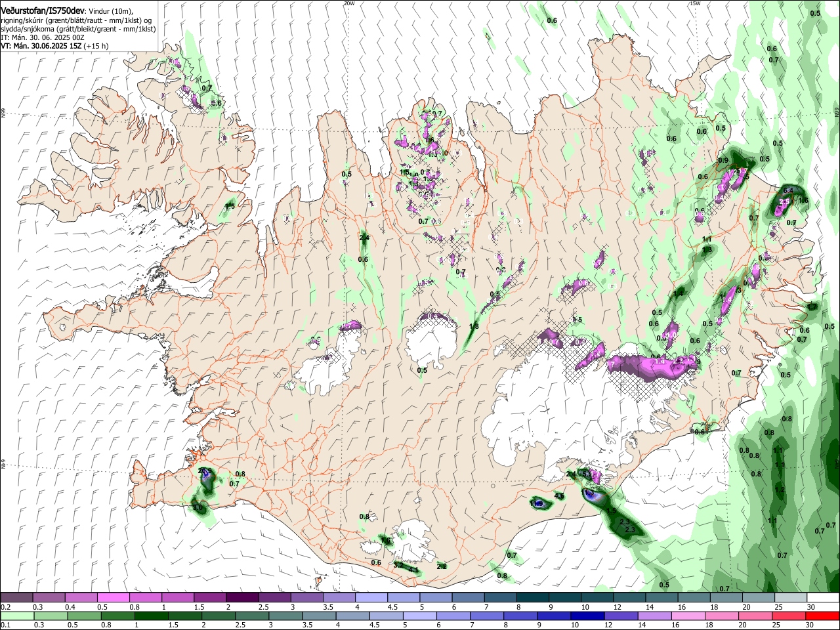This screenshot has height=630, width=840.
Task: Select the dark green 1 swatch in bottom legend row
Action: (151, 616)
